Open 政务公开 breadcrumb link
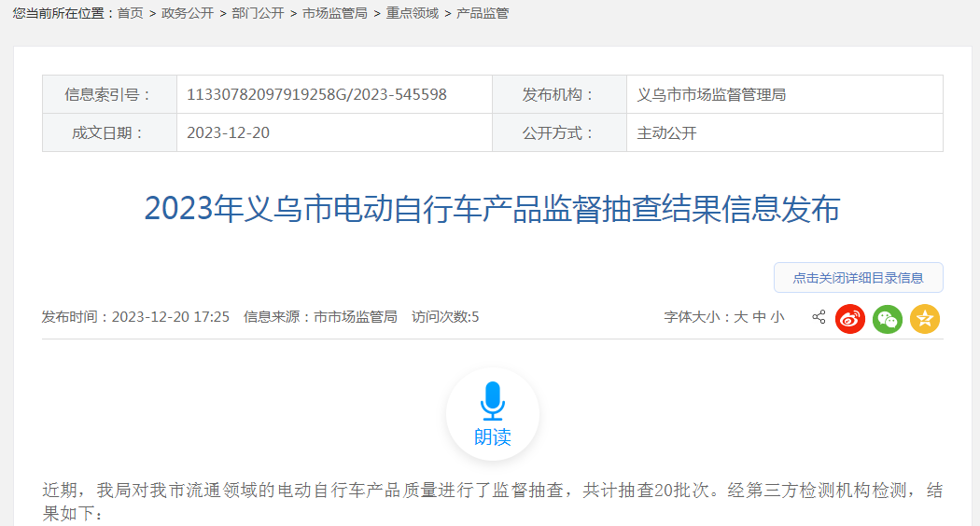This screenshot has height=526, width=980. pos(188,14)
